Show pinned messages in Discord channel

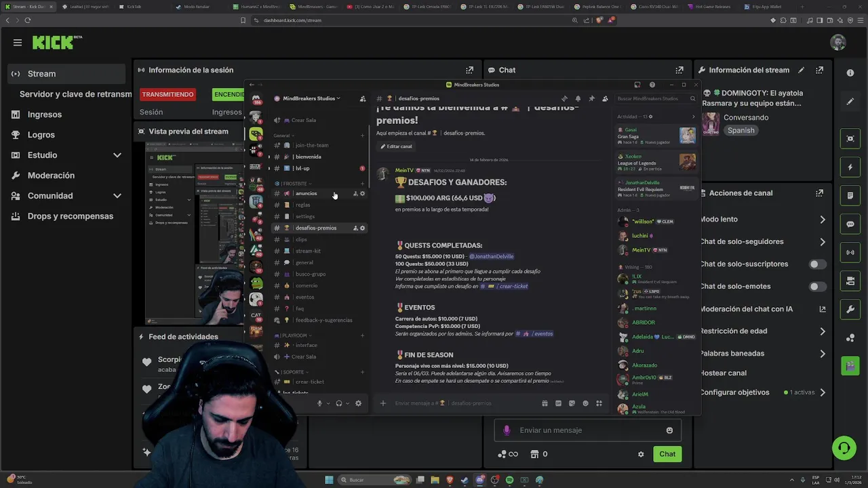coord(591,98)
